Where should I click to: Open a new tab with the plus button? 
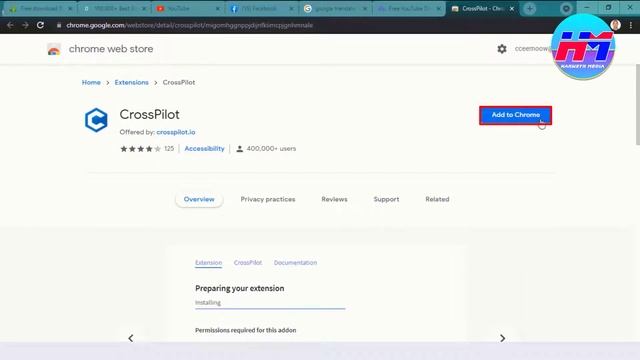pyautogui.click(x=529, y=9)
